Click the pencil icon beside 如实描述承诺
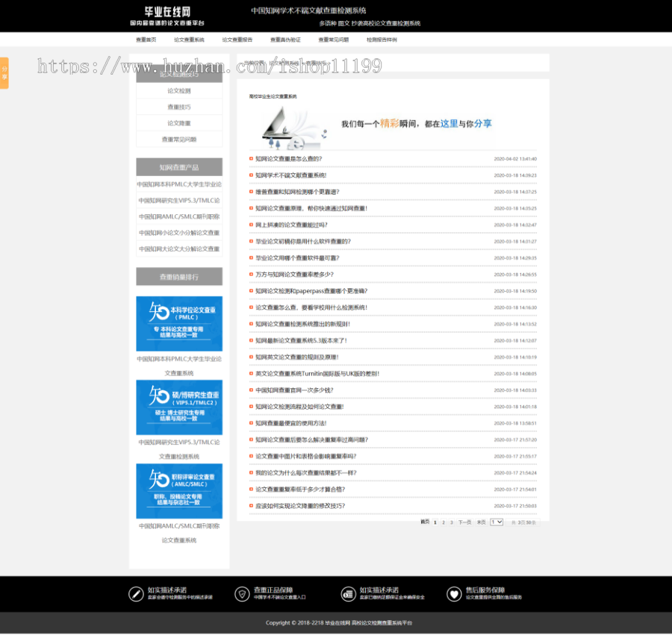This screenshot has width=672, height=641. [136, 594]
